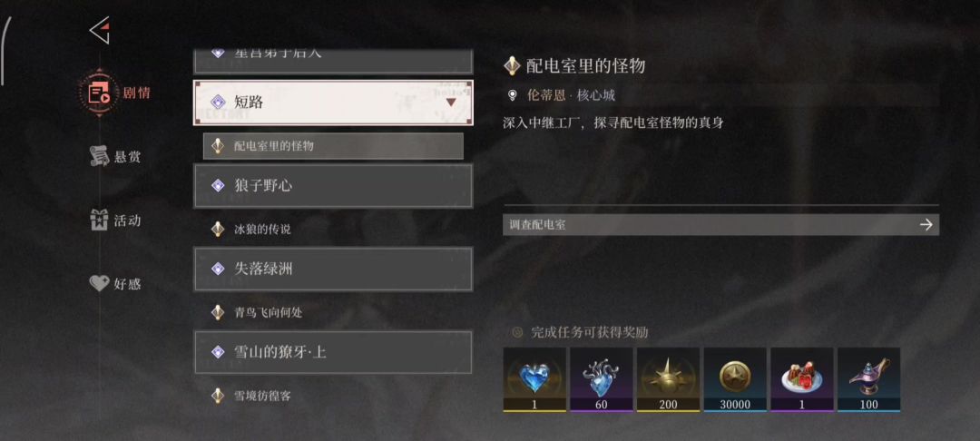View the gold coin reward 30000
Viewport: 980px width, 441px height.
pos(735,379)
